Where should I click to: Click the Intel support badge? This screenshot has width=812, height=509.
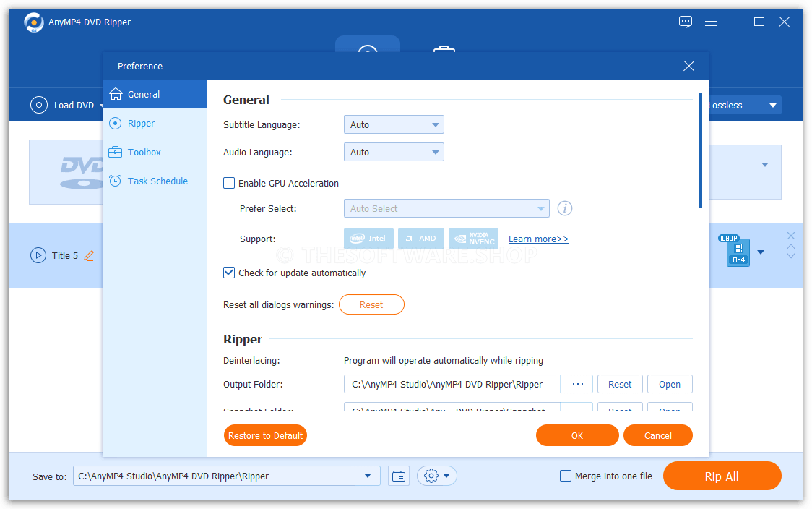tap(368, 239)
